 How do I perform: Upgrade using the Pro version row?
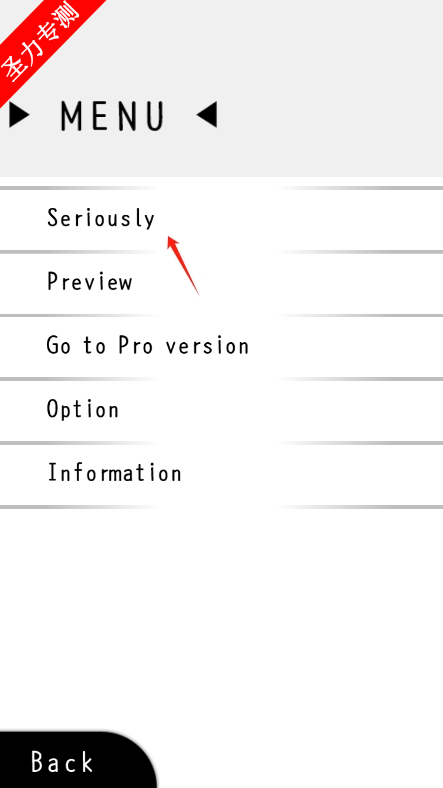tap(222, 347)
